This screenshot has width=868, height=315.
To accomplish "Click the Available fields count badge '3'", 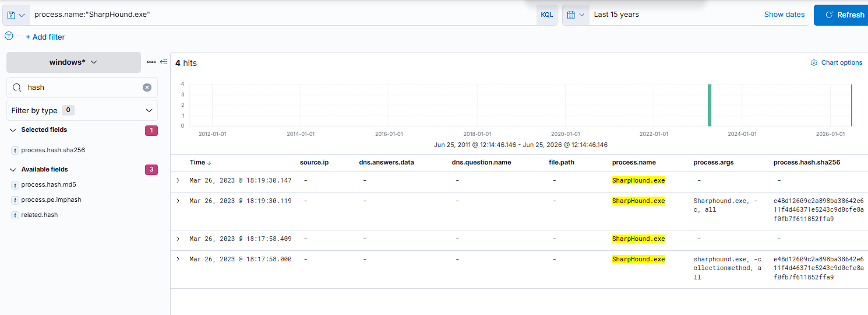I will 151,170.
